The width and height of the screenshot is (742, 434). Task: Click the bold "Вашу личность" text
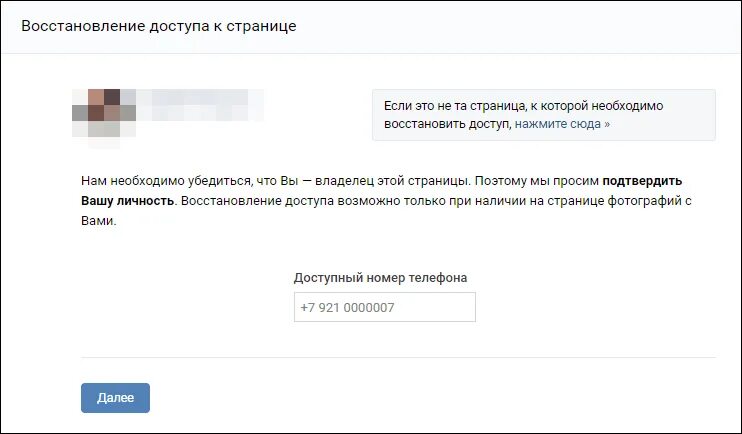(127, 201)
